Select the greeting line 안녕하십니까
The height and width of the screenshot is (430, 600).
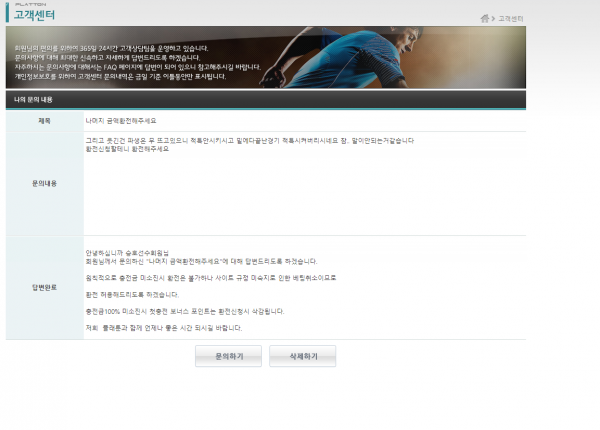pyautogui.click(x=127, y=253)
